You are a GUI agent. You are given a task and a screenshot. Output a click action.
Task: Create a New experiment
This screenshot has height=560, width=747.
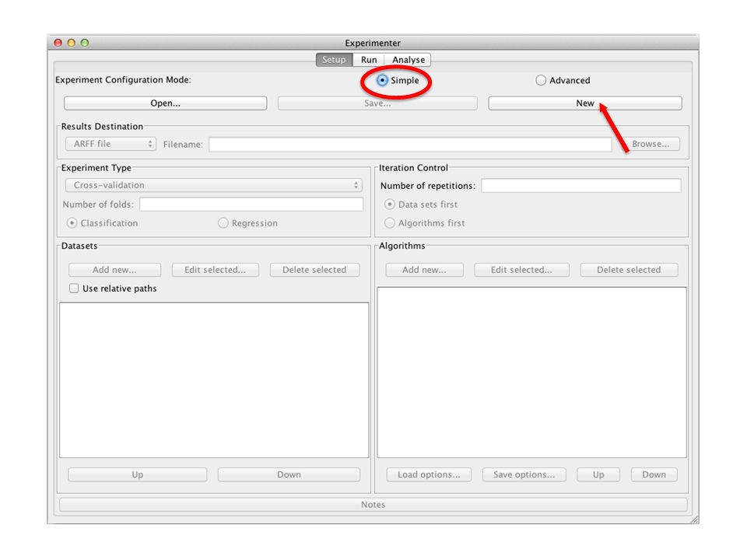click(585, 103)
